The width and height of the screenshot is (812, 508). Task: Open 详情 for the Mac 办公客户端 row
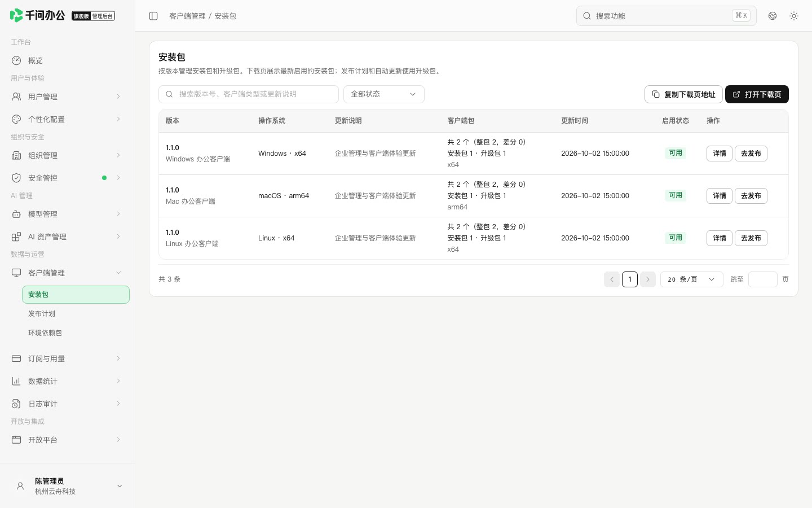tap(720, 196)
